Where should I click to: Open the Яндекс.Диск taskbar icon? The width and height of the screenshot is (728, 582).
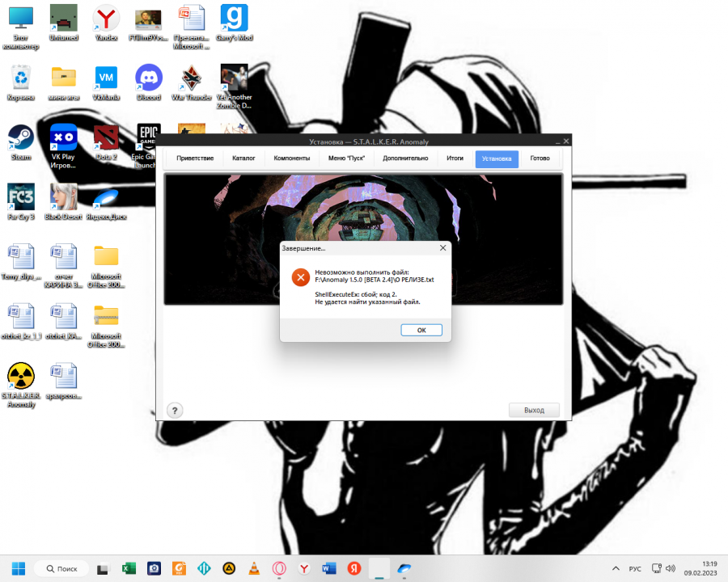click(404, 568)
